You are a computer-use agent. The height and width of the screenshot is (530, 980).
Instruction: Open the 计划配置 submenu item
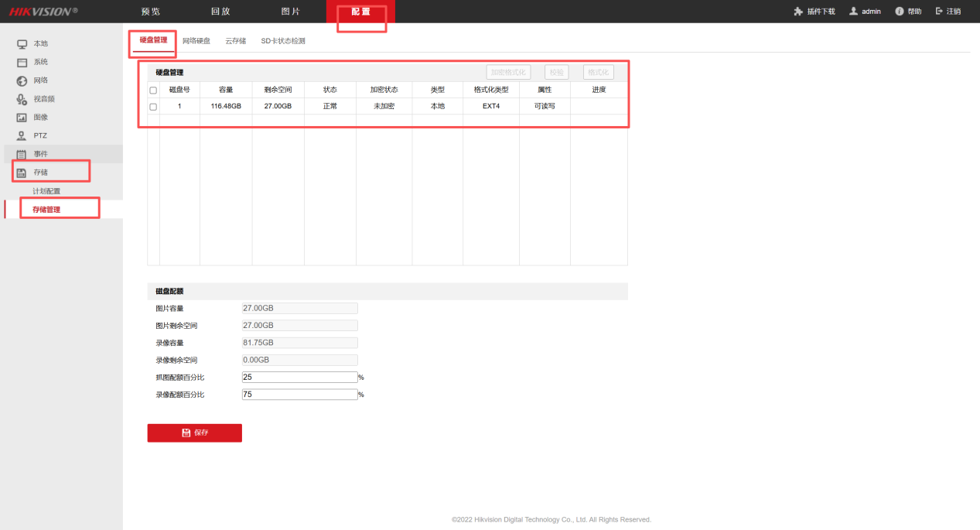pos(46,191)
